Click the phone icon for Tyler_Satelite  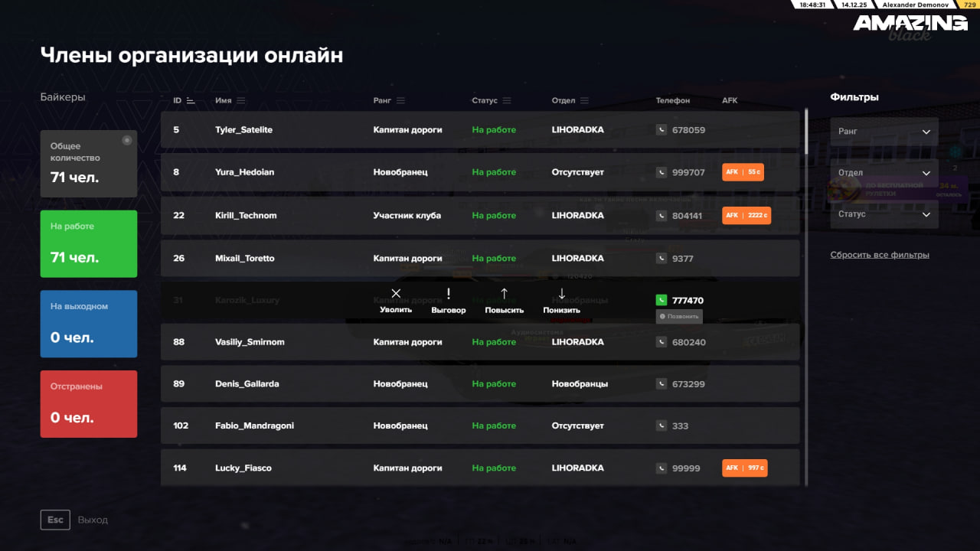661,130
